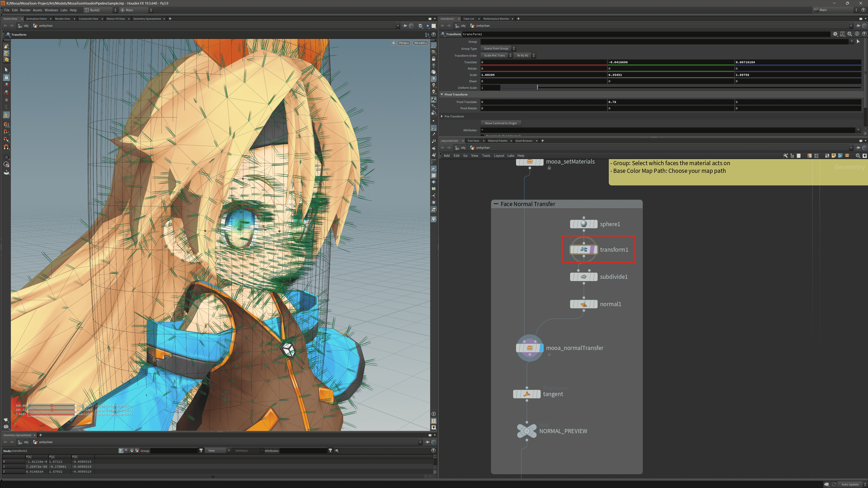The height and width of the screenshot is (488, 868).
Task: Search parameters magnifier icon in parameter pane
Action: pos(849,34)
